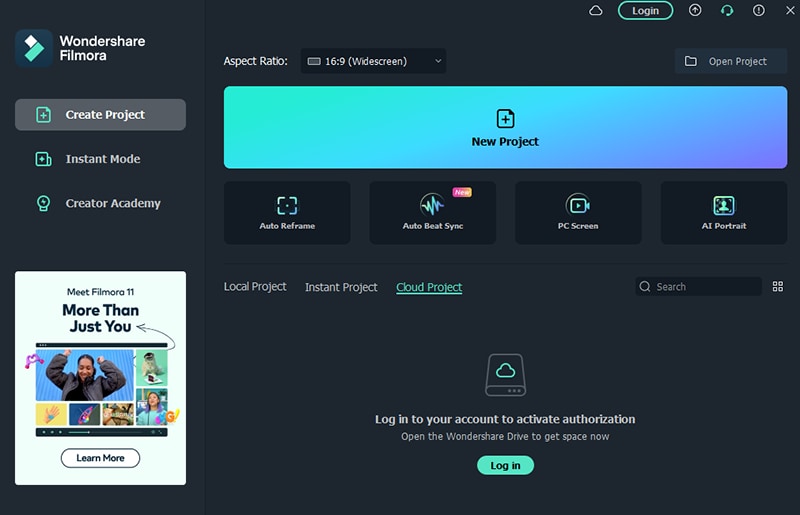Click into the project Search field

coord(698,287)
